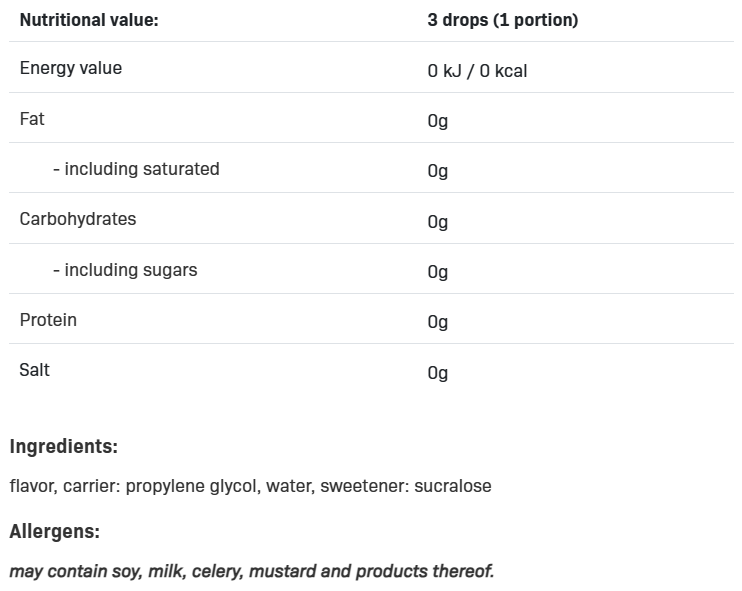
Task: Click the 0g value for sugars
Action: (x=438, y=272)
